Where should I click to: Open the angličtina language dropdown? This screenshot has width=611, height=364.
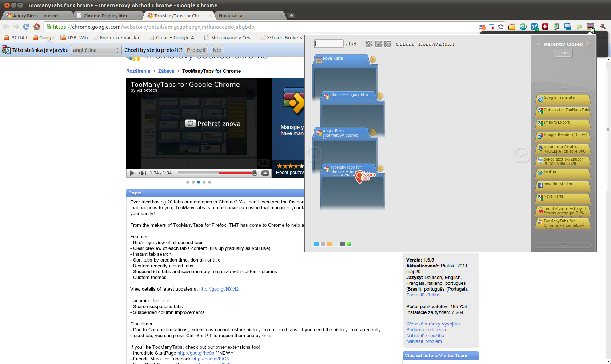coord(96,50)
